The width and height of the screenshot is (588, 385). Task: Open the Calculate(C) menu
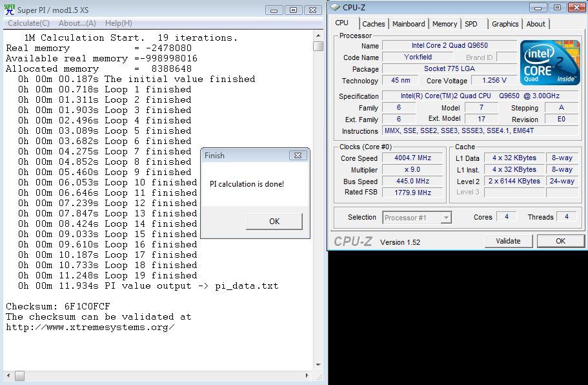click(x=28, y=23)
